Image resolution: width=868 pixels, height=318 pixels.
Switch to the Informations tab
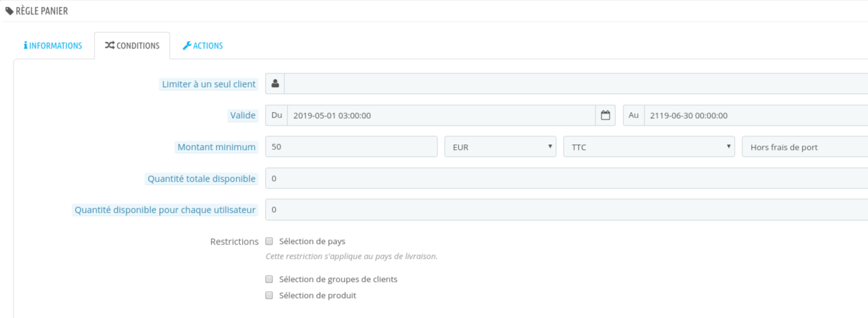tap(53, 46)
